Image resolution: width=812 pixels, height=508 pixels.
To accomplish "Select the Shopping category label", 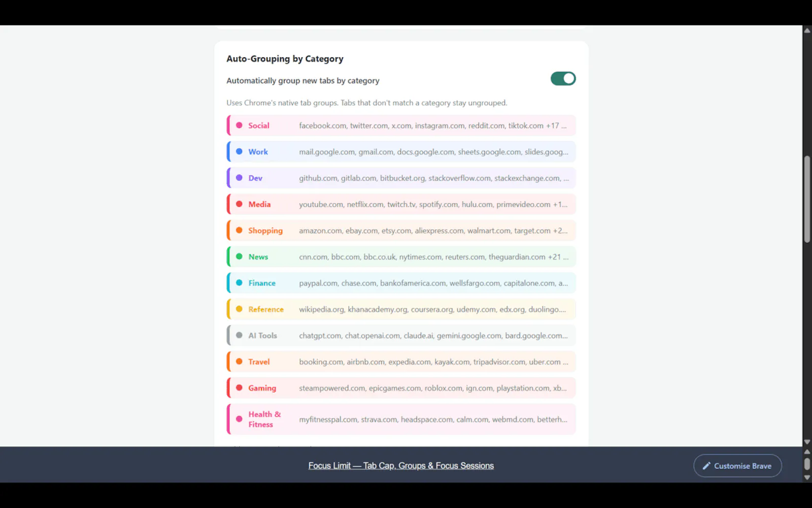I will (265, 231).
